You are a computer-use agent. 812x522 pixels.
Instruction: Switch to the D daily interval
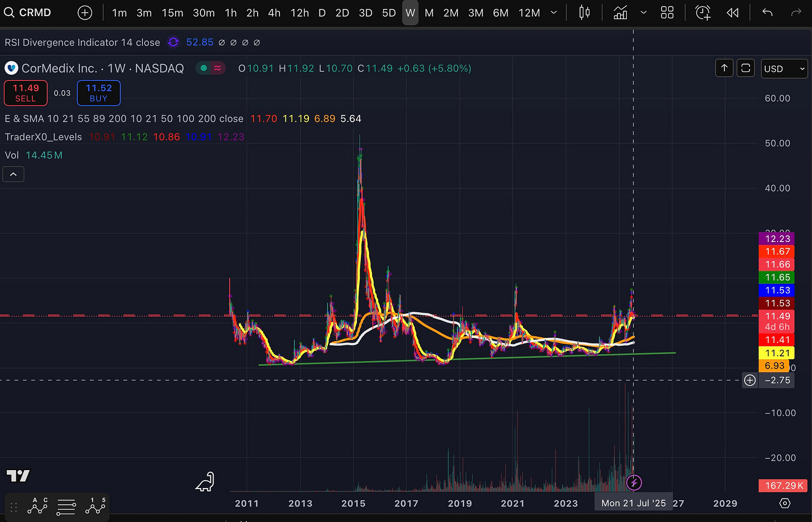(322, 12)
